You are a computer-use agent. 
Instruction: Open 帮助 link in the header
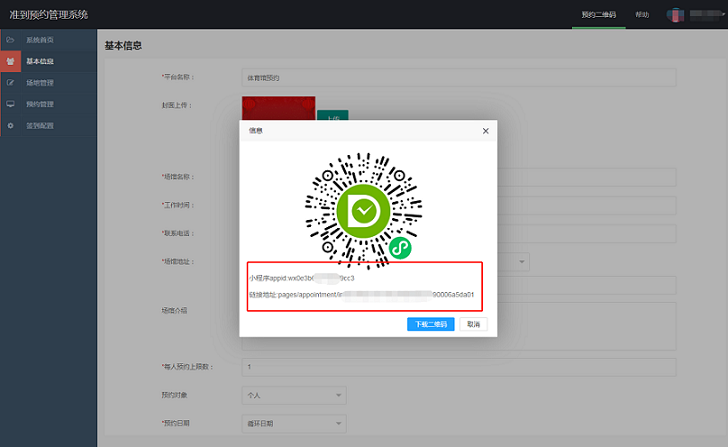tap(642, 15)
